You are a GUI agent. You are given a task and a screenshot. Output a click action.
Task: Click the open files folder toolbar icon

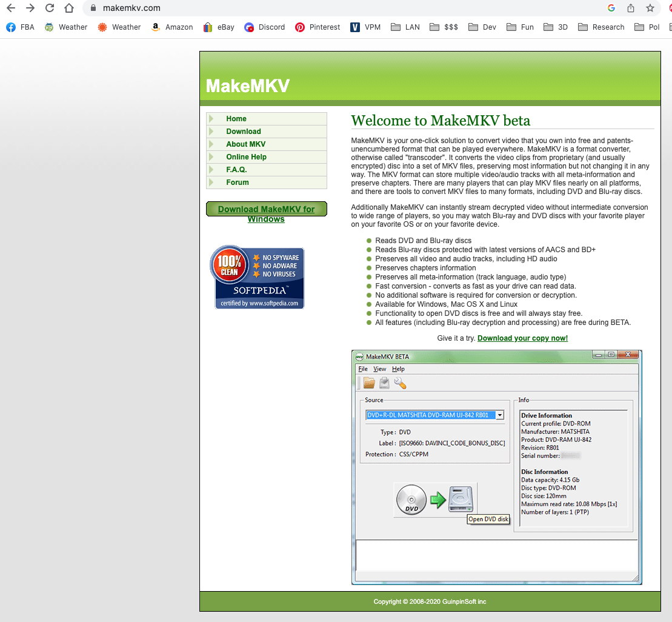369,383
